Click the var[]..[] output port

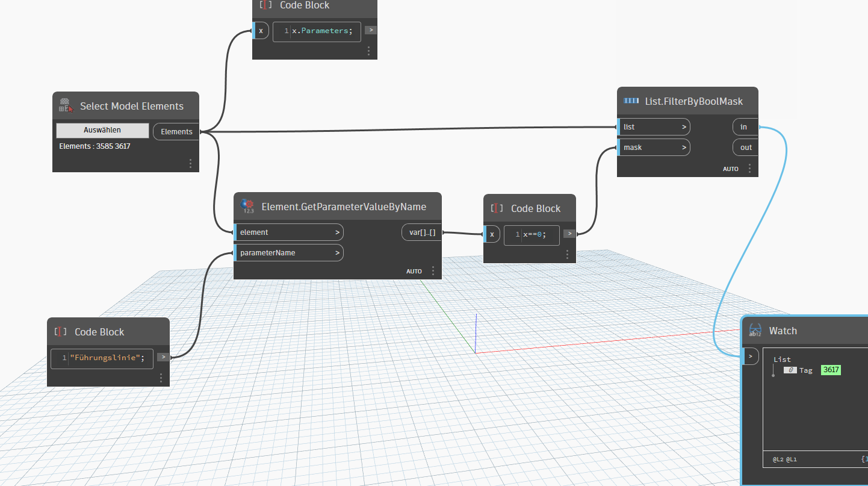point(421,232)
